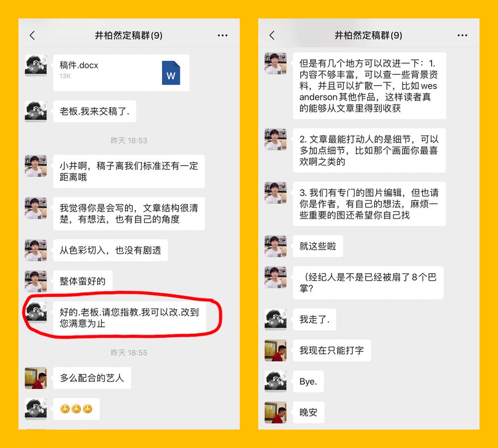Open three-dot menu in left chat

tap(222, 35)
